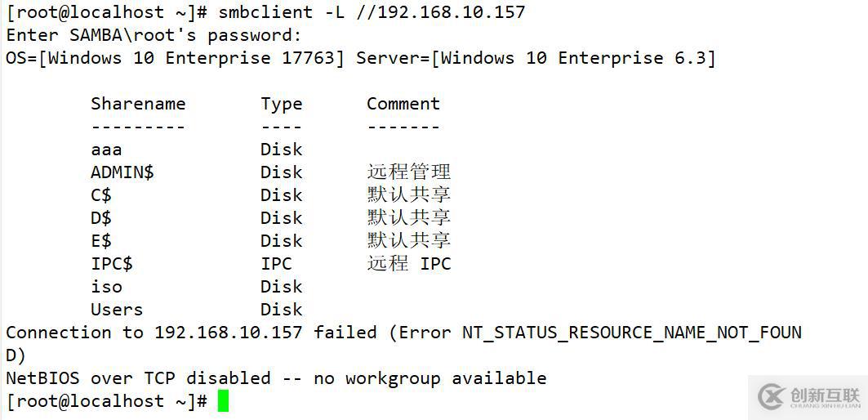The height and width of the screenshot is (420, 868).
Task: Click the //192.168.10.157 address in the command
Action: [441, 12]
